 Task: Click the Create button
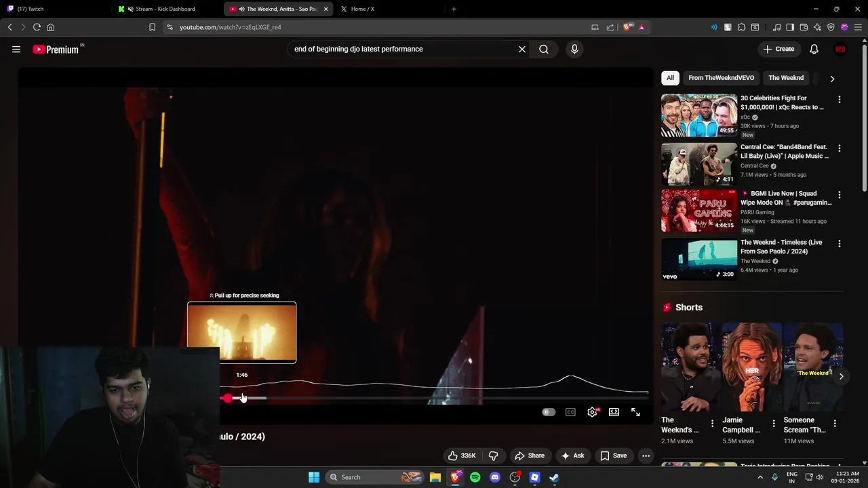pos(778,49)
